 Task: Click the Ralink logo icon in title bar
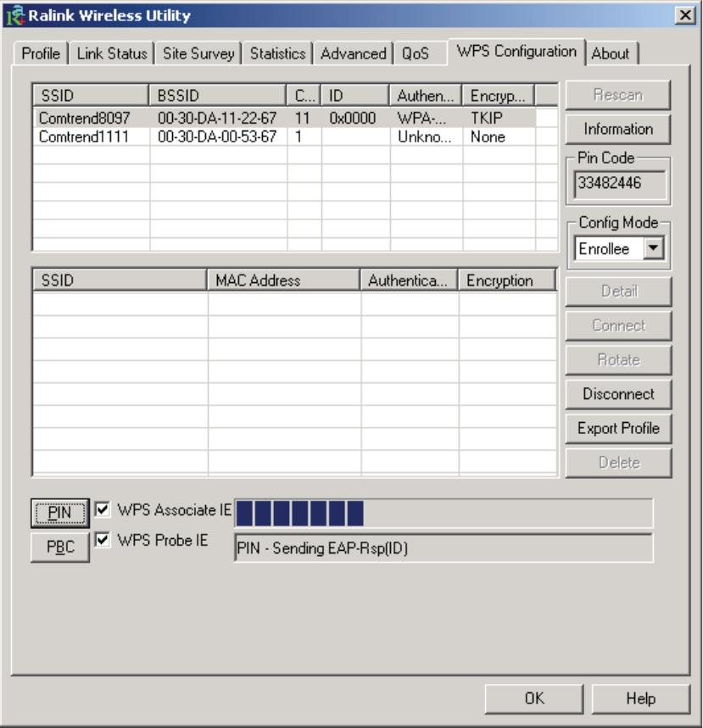coord(15,15)
